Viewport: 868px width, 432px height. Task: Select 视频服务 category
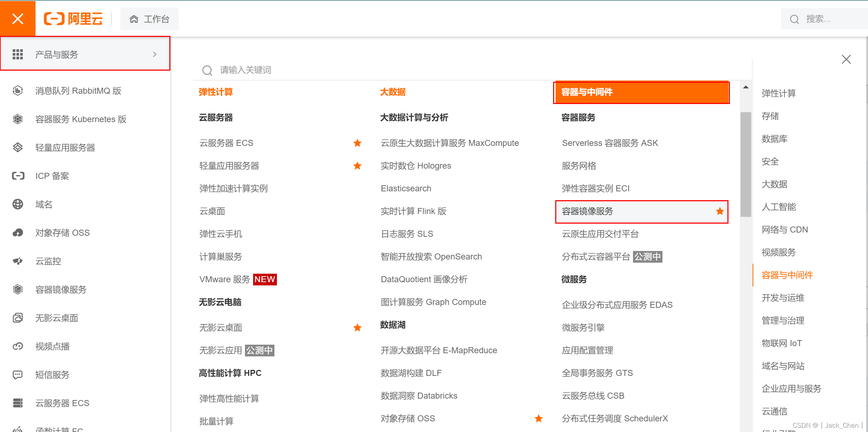tap(779, 252)
